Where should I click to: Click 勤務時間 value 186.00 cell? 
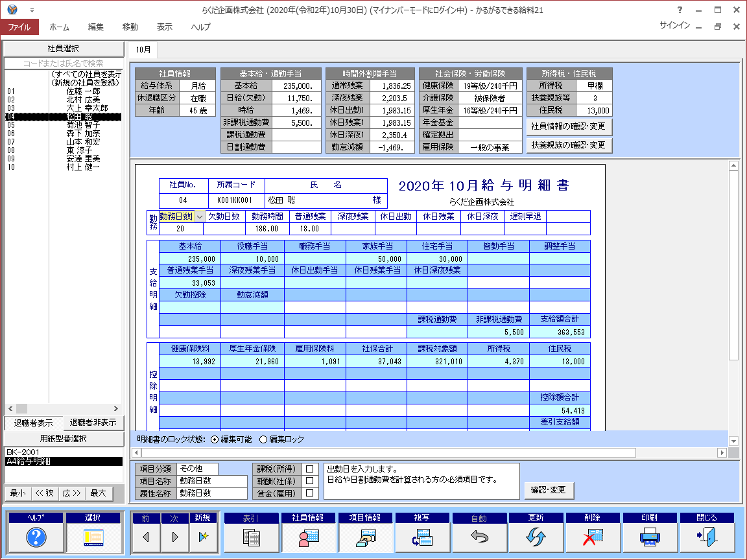(267, 229)
